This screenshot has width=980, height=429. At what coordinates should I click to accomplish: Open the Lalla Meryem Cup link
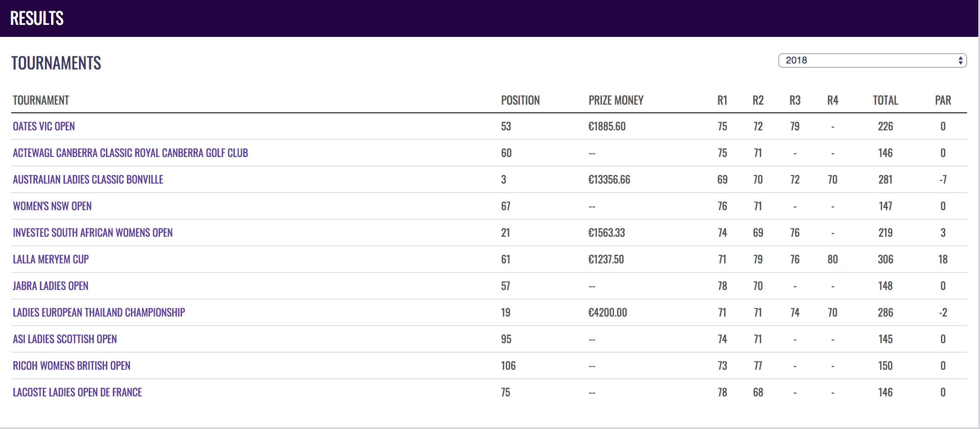tap(51, 260)
